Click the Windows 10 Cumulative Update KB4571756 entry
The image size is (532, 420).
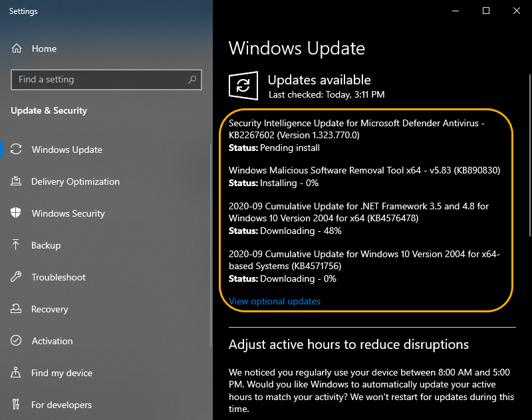click(364, 260)
